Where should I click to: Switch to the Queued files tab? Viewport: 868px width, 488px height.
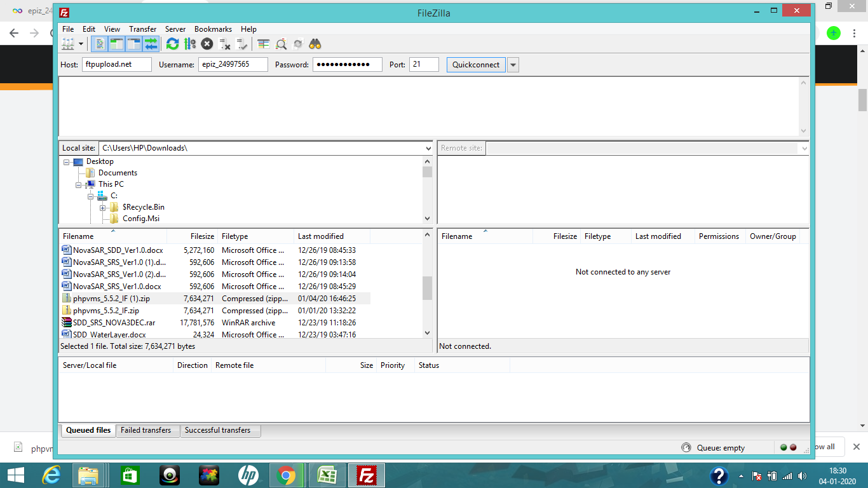pos(88,430)
